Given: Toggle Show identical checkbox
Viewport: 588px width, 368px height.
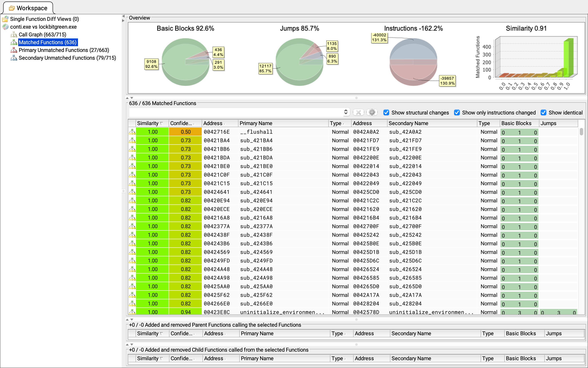Looking at the screenshot, I should click(x=543, y=112).
